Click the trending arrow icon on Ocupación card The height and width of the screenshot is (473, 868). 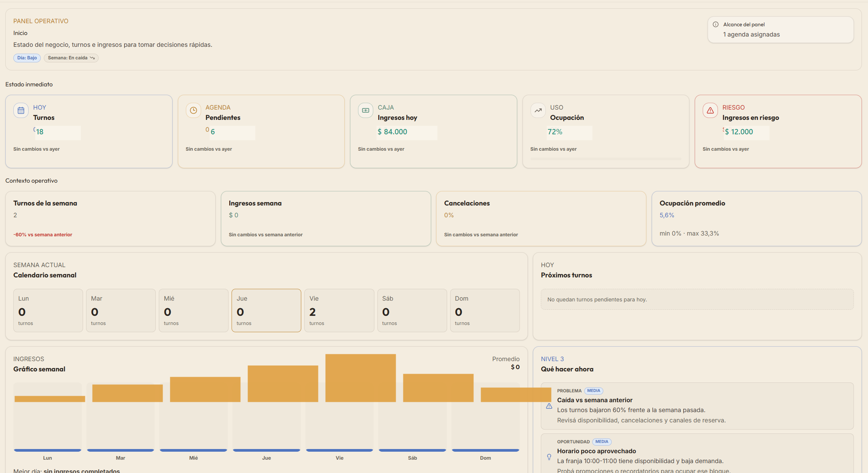coord(538,110)
